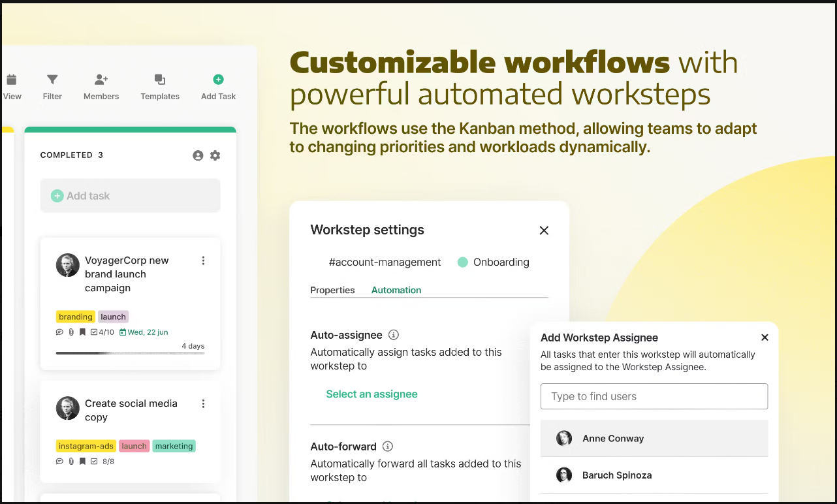Click the marketing tag
The image size is (837, 504).
pyautogui.click(x=174, y=447)
